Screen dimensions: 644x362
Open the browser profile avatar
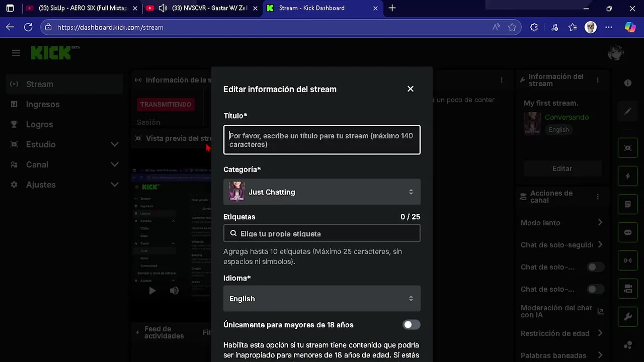point(591,27)
